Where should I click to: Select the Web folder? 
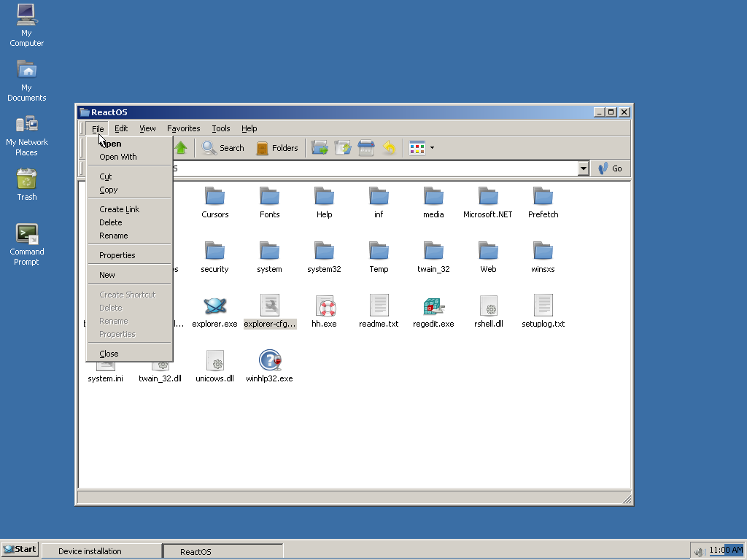488,257
